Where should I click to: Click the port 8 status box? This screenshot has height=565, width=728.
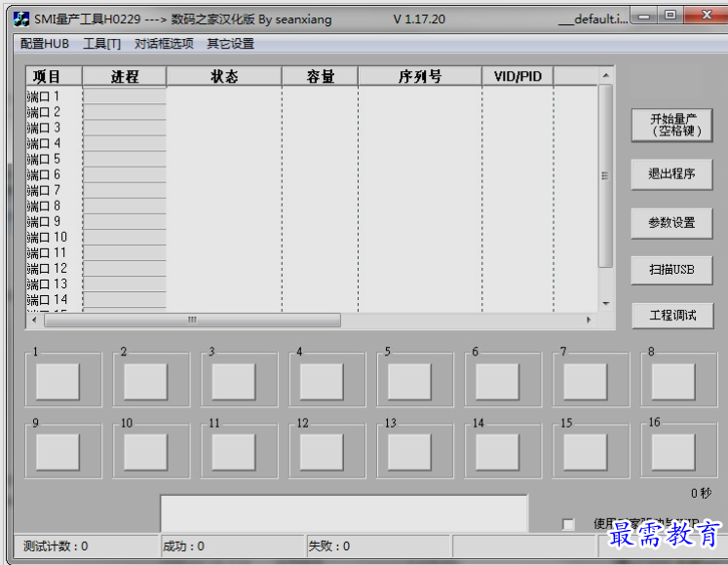click(673, 382)
